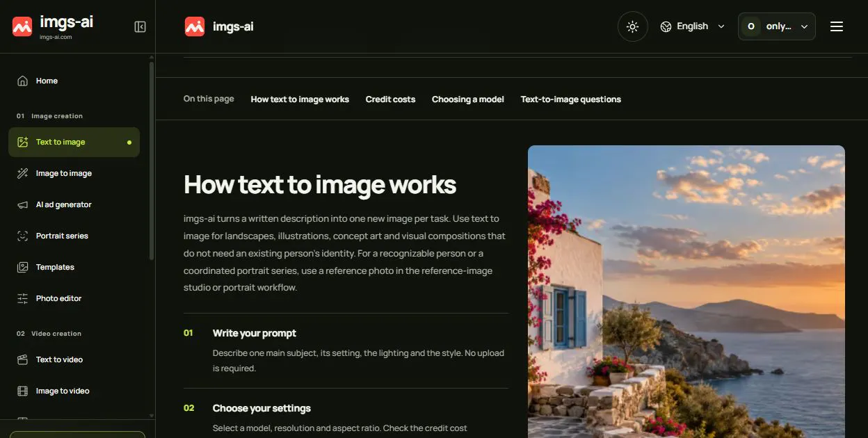868x438 pixels.
Task: Click the sidebar vertical scrollbar
Action: (x=152, y=160)
